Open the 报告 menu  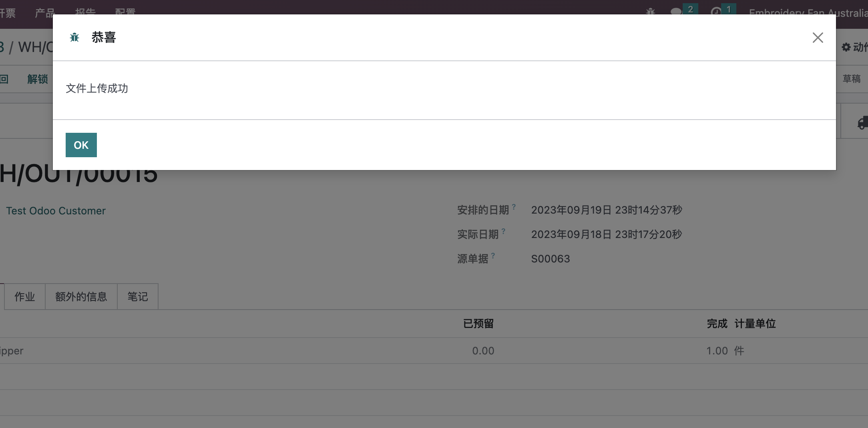[x=85, y=12]
